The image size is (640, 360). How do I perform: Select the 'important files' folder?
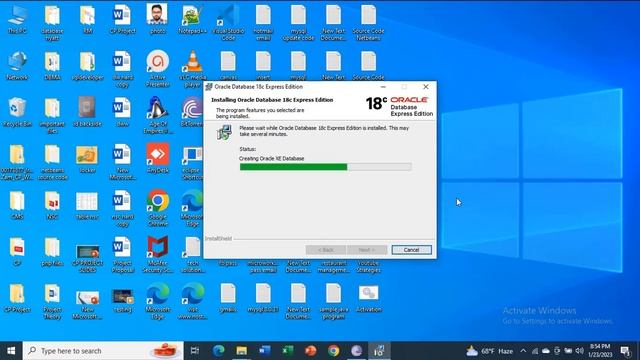pyautogui.click(x=52, y=116)
